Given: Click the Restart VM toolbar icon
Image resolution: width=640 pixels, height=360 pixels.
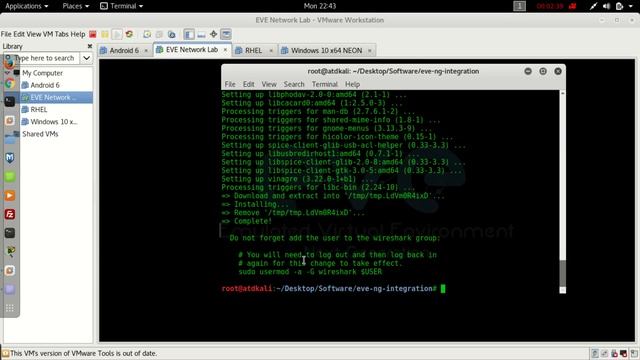Looking at the screenshot, I should [x=129, y=34].
